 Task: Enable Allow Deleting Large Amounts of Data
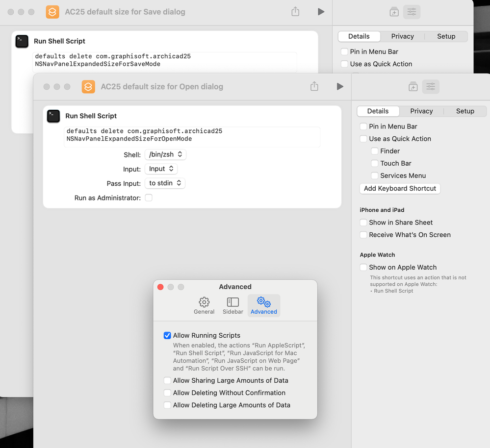167,405
